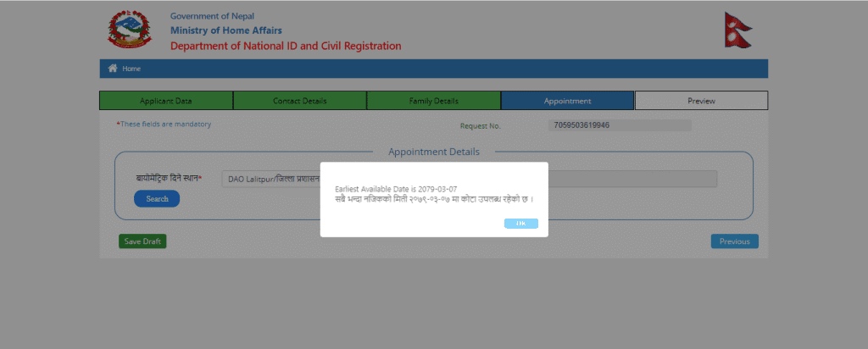868x349 pixels.
Task: Switch to the Contact Details tab
Action: [299, 101]
